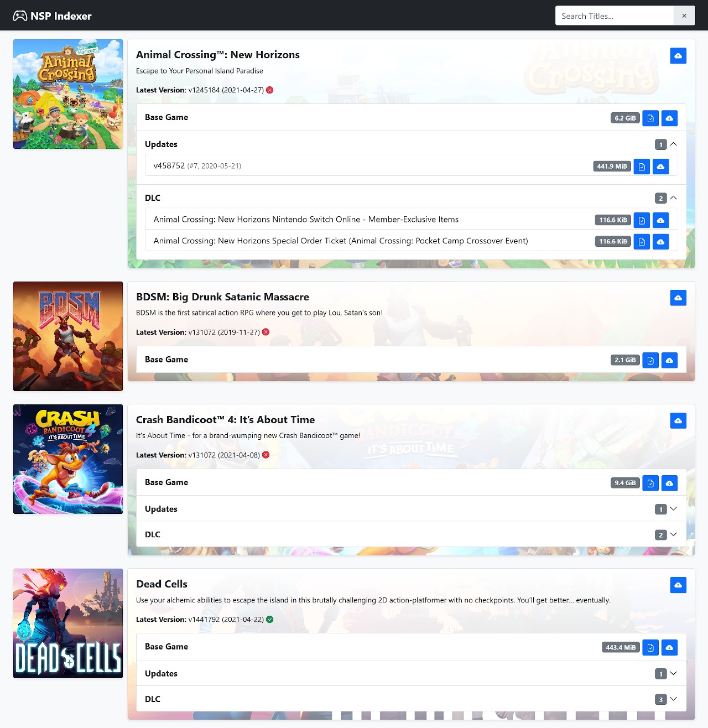This screenshot has height=728, width=708.
Task: Click Animal Crossing Base Game label
Action: point(166,117)
